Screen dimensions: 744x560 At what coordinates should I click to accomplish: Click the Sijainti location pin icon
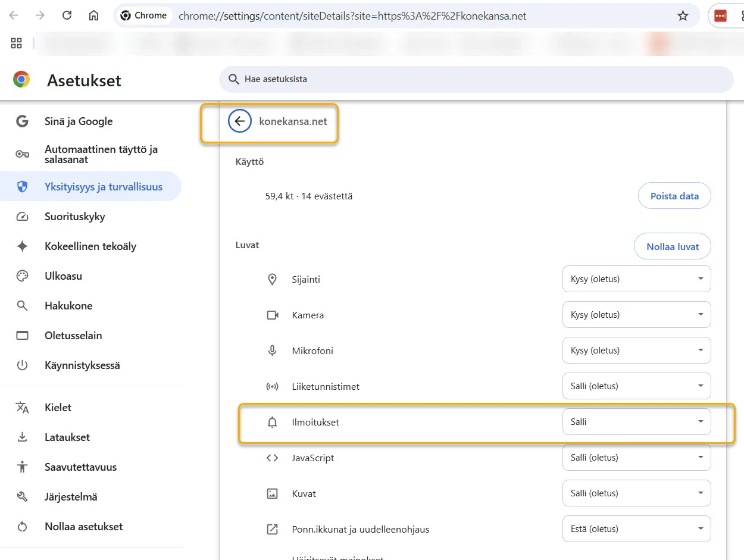coord(273,279)
